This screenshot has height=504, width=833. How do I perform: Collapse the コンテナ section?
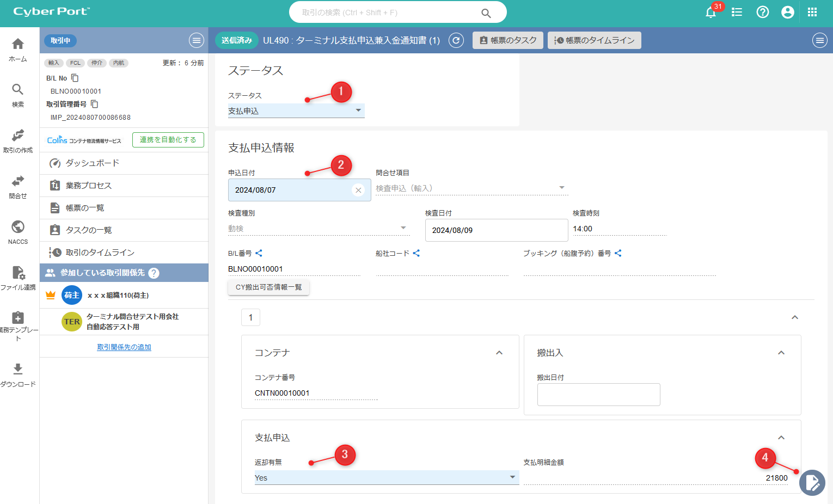pyautogui.click(x=499, y=353)
